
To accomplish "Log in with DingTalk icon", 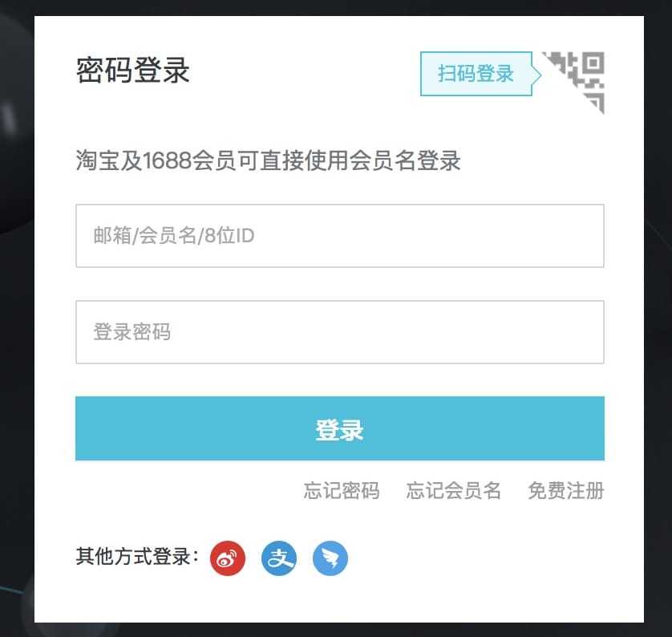I will click(x=330, y=558).
